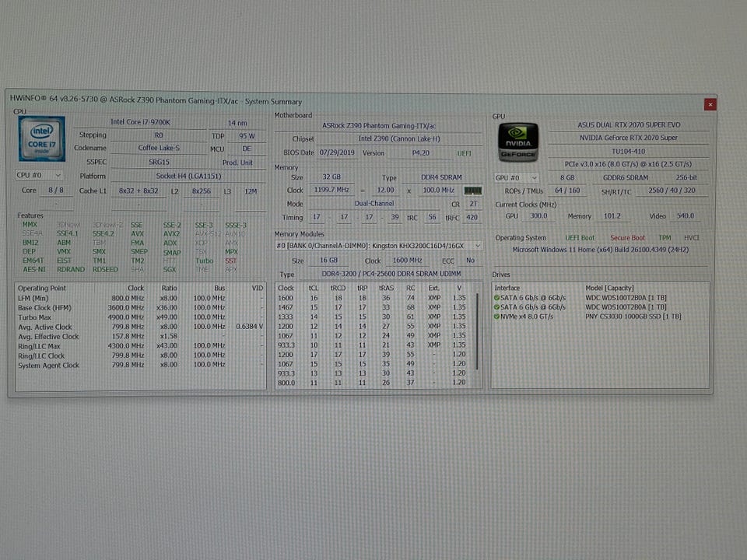
Task: Click the AVX2 feature label
Action: [x=171, y=234]
